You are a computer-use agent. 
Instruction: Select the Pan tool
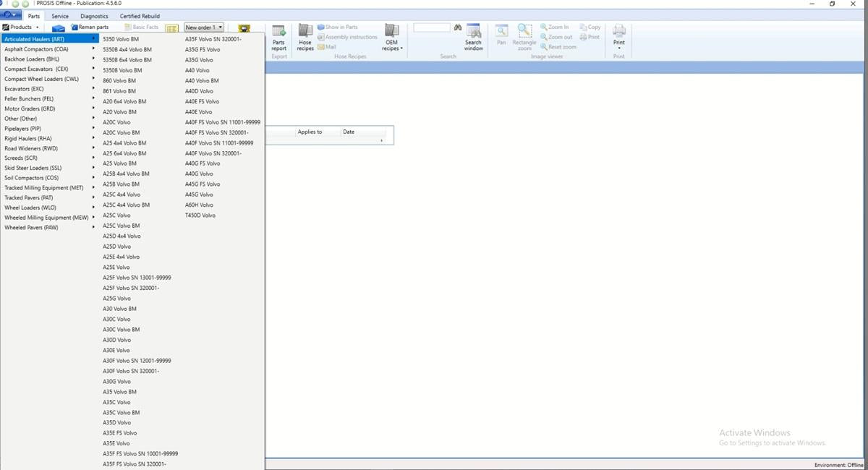tap(501, 35)
